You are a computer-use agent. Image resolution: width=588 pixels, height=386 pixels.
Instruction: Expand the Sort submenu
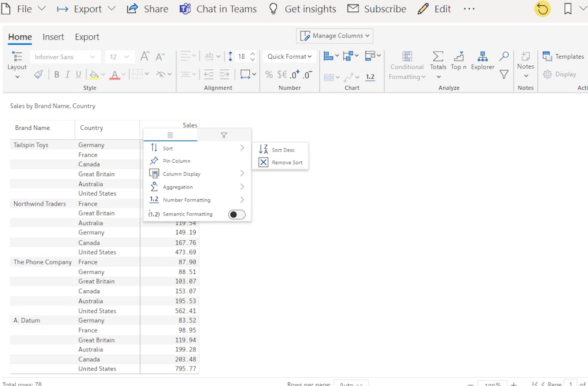pos(197,148)
